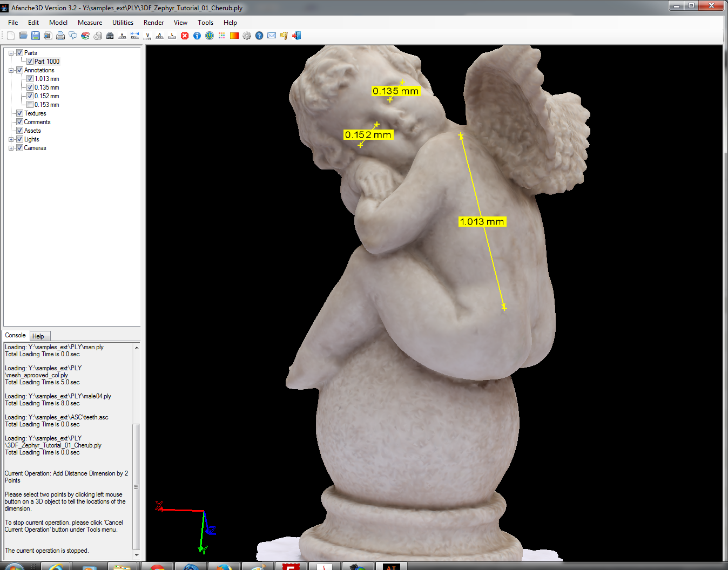Click the envelope email icon

click(x=272, y=36)
